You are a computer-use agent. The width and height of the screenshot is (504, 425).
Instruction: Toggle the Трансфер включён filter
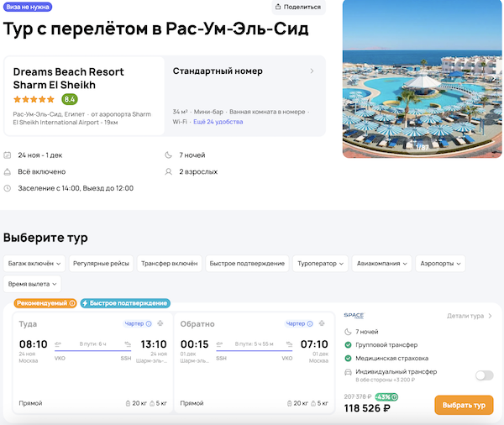pos(169,263)
